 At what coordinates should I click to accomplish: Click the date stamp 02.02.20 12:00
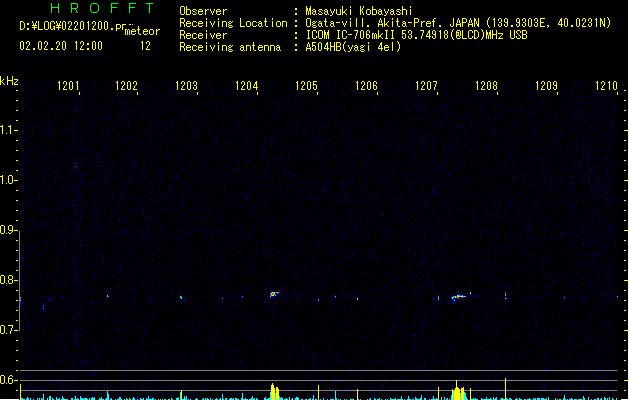(61, 46)
